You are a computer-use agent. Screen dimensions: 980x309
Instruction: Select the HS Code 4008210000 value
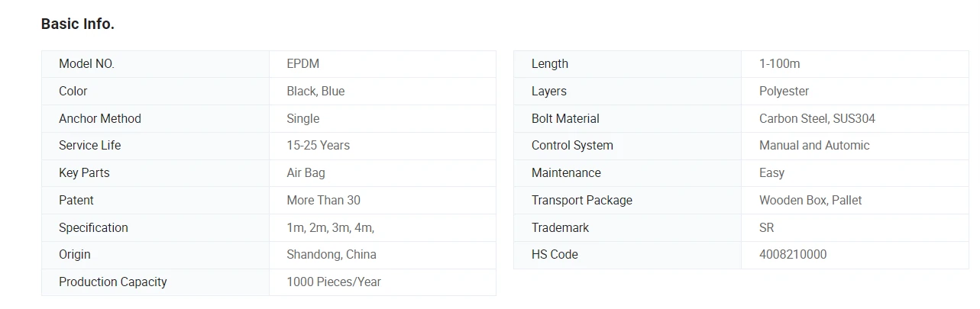tap(792, 255)
